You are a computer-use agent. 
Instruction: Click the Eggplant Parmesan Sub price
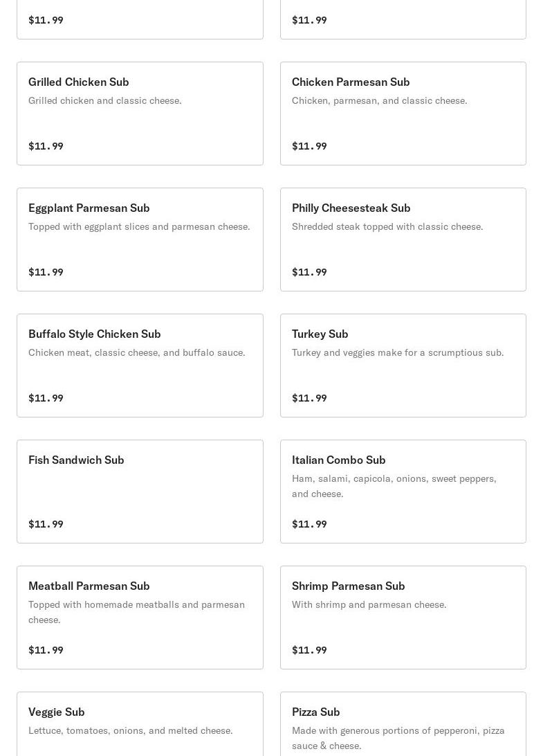pyautogui.click(x=46, y=272)
